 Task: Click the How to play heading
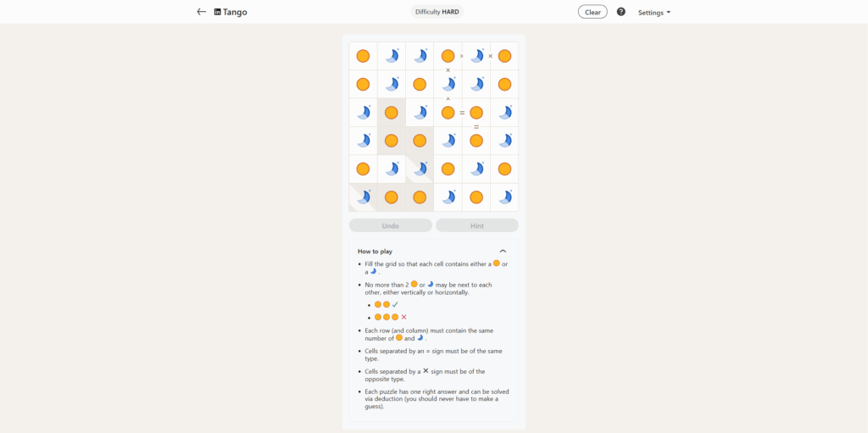click(x=375, y=251)
